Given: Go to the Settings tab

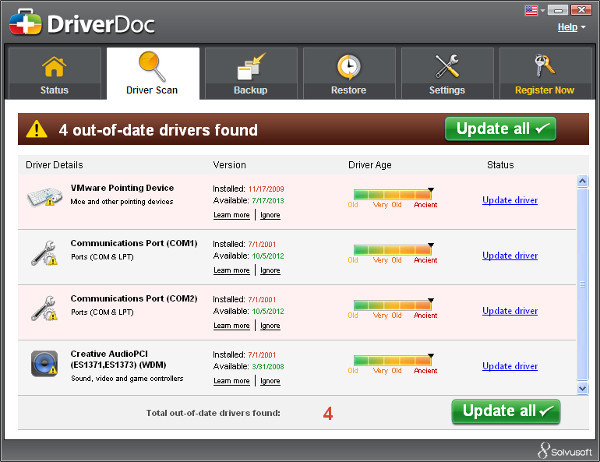Looking at the screenshot, I should (446, 74).
